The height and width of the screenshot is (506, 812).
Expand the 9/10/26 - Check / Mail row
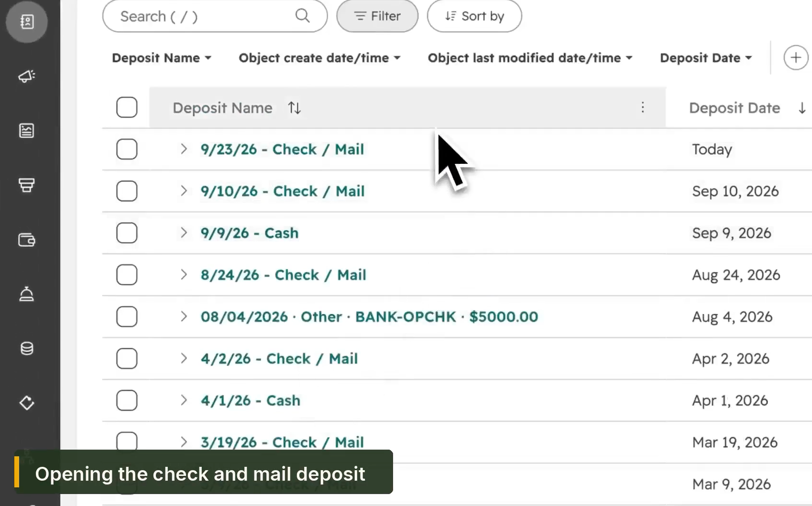coord(184,191)
